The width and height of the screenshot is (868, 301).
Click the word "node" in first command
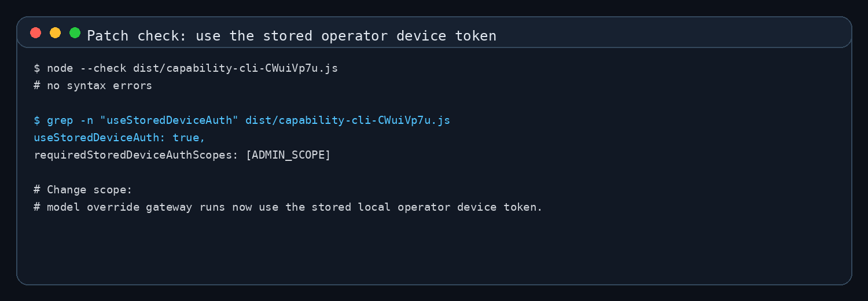tap(60, 68)
